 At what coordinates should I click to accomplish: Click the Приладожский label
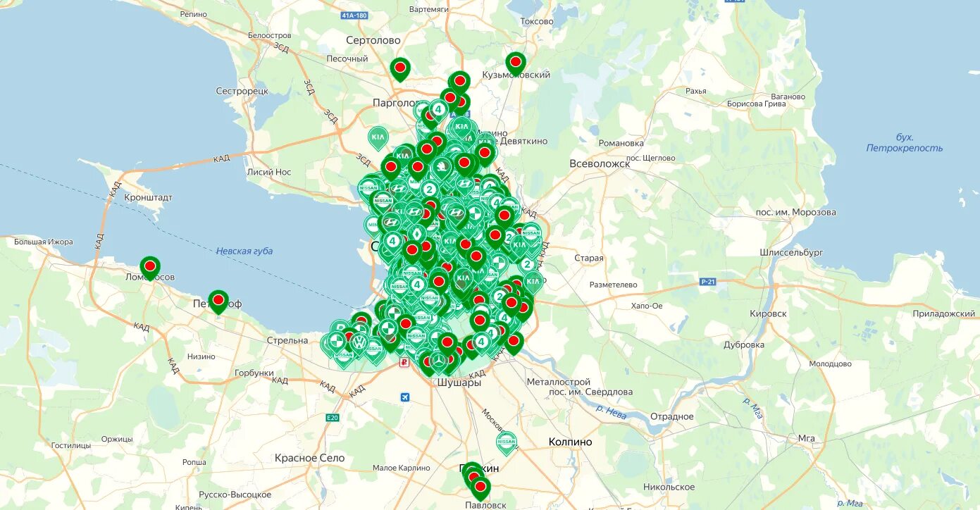(943, 313)
